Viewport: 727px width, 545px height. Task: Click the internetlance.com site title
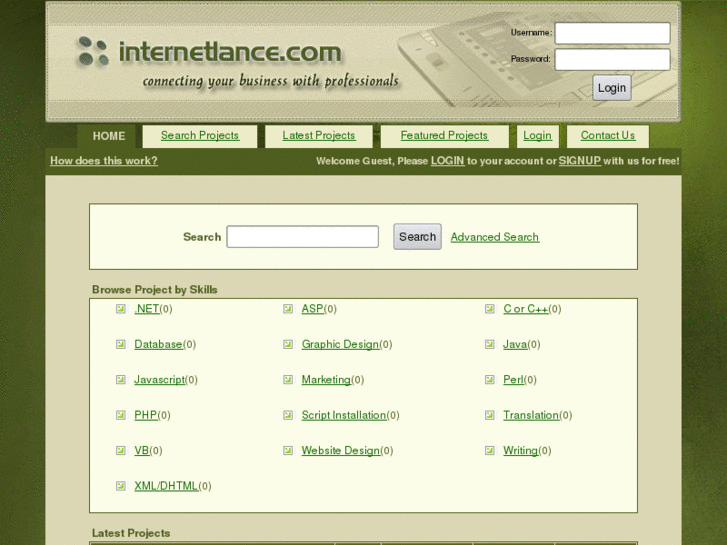230,52
